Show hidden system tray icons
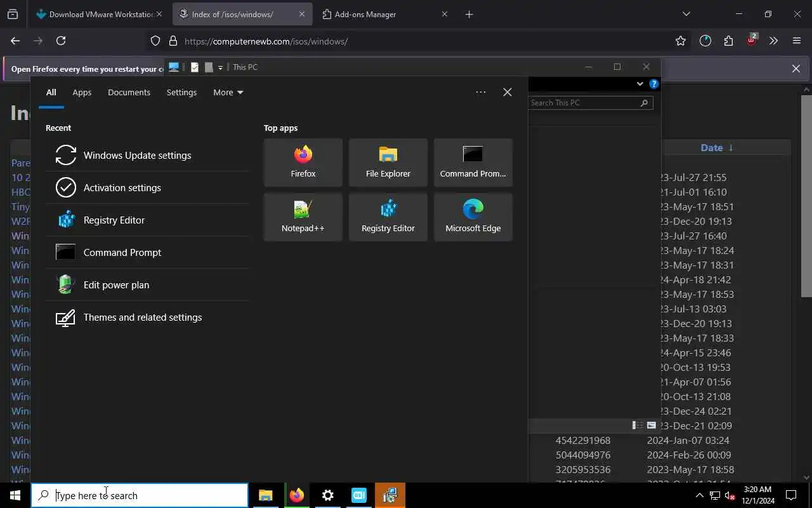The image size is (812, 508). pos(699,495)
